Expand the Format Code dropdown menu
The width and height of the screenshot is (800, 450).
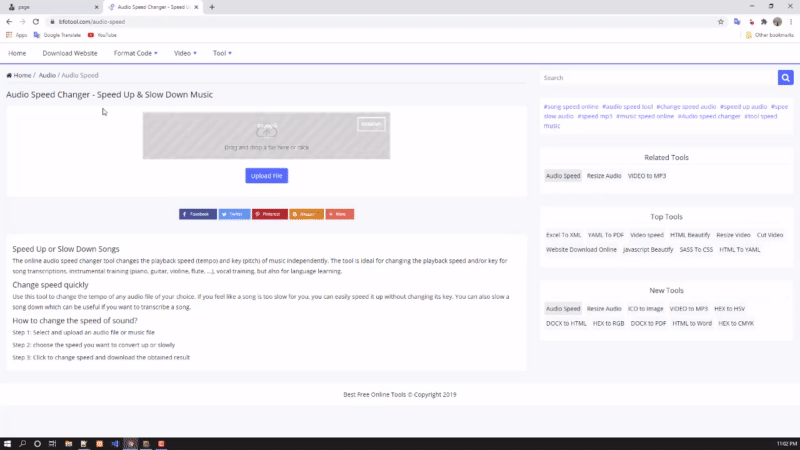pyautogui.click(x=135, y=53)
